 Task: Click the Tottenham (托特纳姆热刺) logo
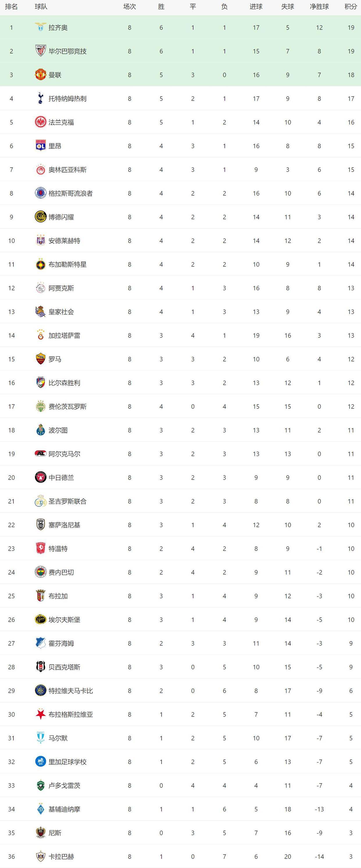[40, 98]
